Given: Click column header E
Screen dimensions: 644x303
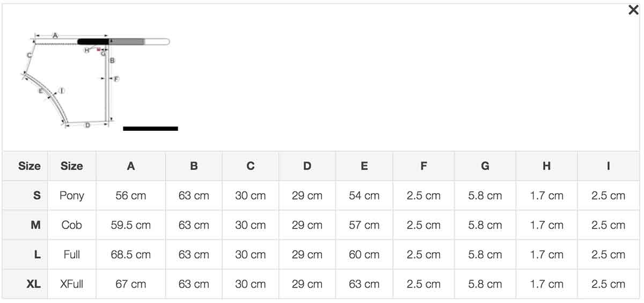Looking at the screenshot, I should pos(364,166).
